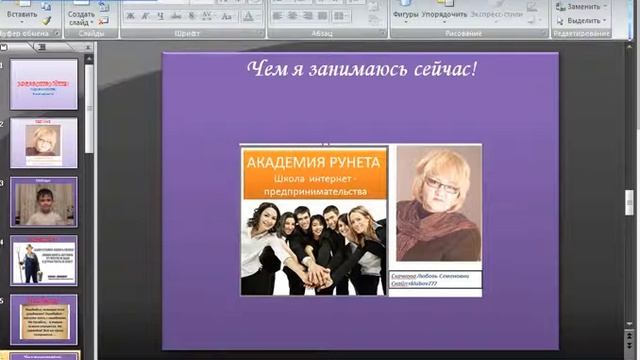Click the main editor vertical scrollbar thumb
This screenshot has height=360, width=640.
[629, 202]
